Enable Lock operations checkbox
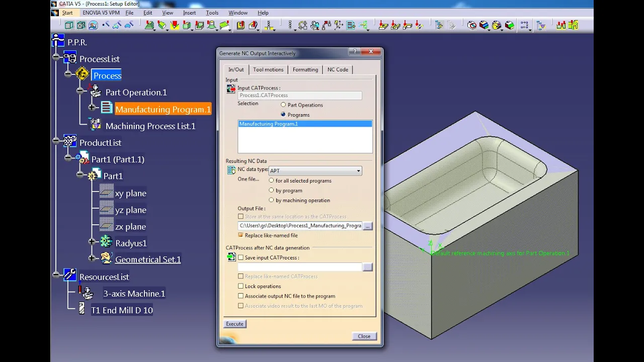Image resolution: width=644 pixels, height=362 pixels. tap(240, 286)
